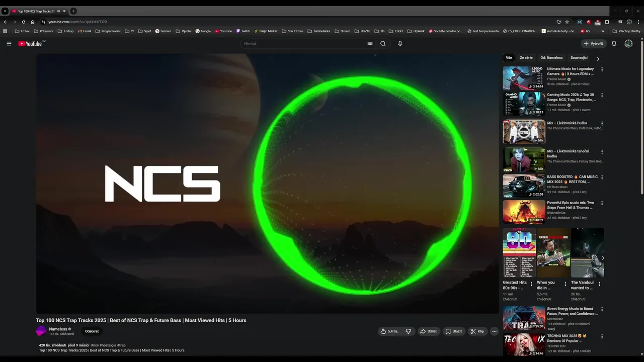Image resolution: width=644 pixels, height=362 pixels.
Task: Open options for BASS BOOSTED CAR MUSIC MIX
Action: point(602,177)
